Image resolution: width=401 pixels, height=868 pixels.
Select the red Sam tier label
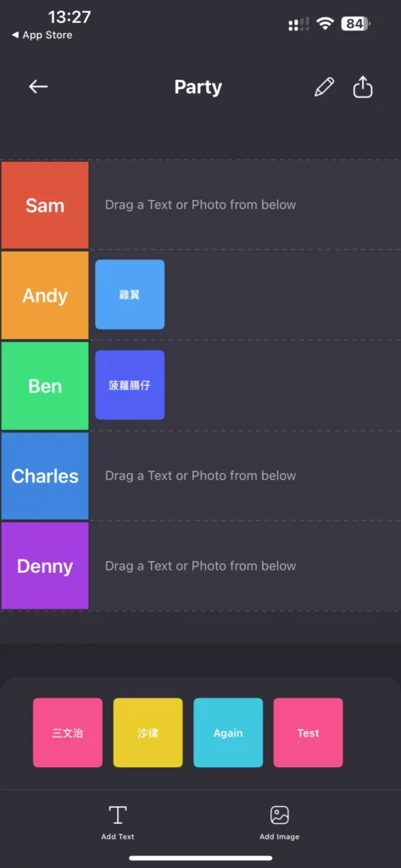tap(45, 205)
